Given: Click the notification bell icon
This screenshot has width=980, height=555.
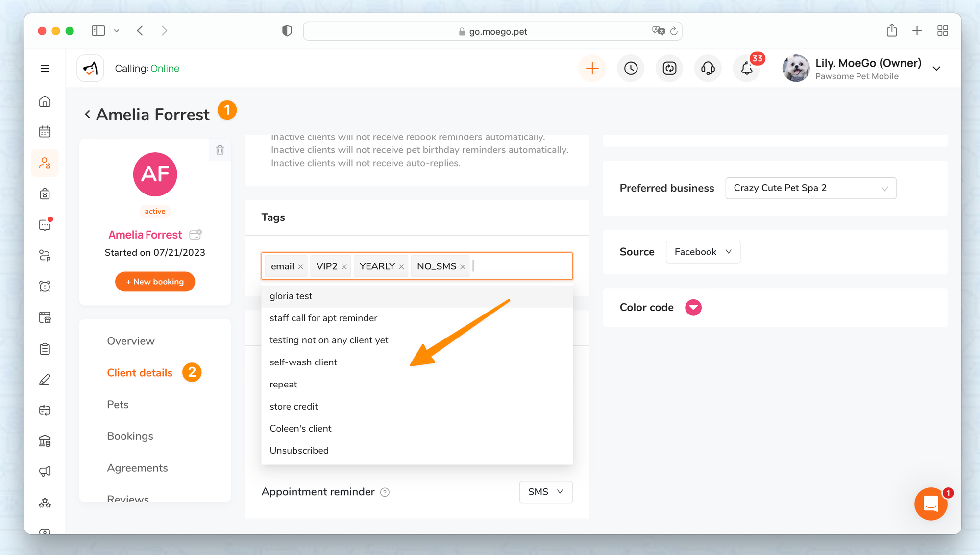Looking at the screenshot, I should coord(746,68).
